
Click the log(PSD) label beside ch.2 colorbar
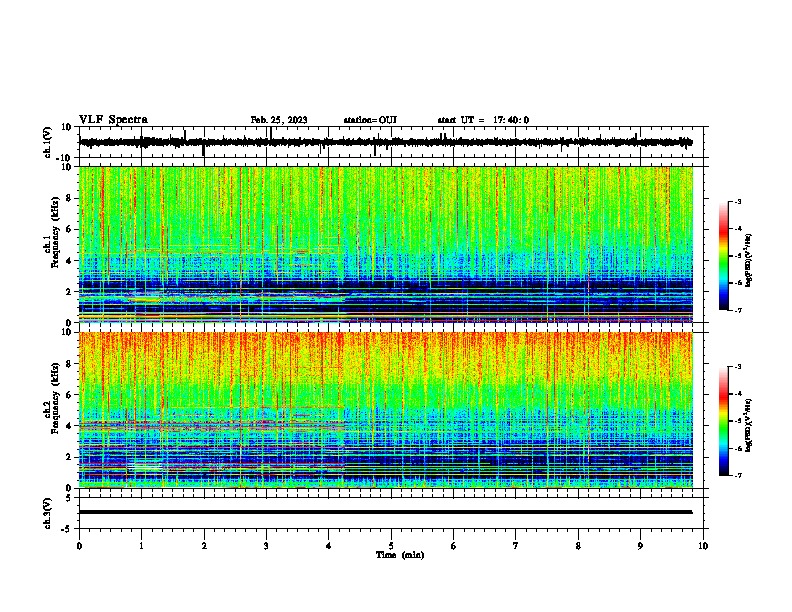click(748, 425)
